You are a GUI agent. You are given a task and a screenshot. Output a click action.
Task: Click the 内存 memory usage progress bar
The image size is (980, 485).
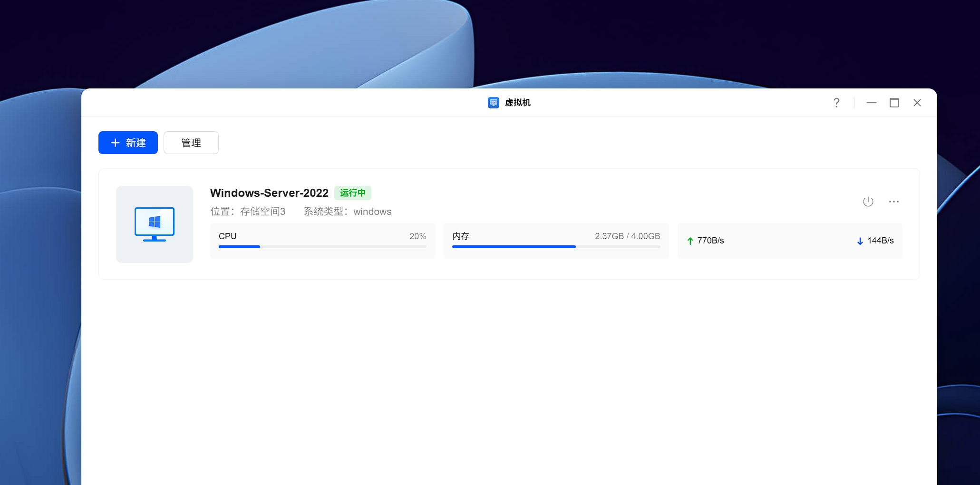pyautogui.click(x=556, y=247)
